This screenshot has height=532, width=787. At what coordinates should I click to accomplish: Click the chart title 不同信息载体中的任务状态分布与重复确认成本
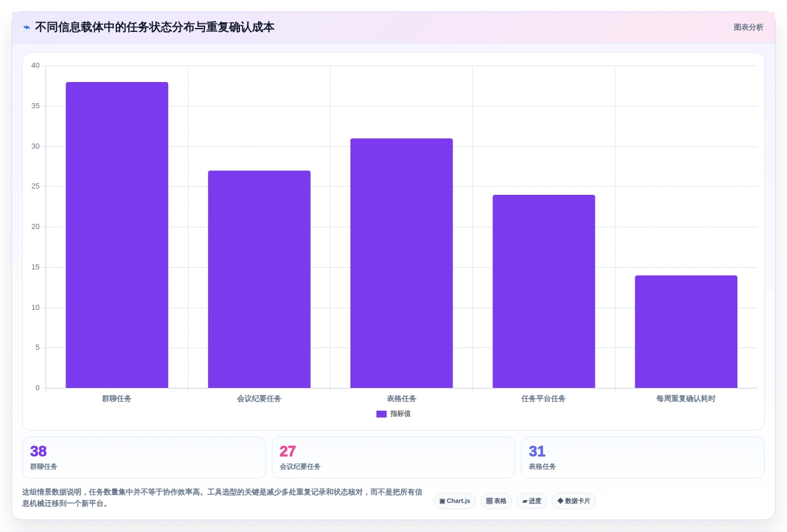(x=155, y=27)
